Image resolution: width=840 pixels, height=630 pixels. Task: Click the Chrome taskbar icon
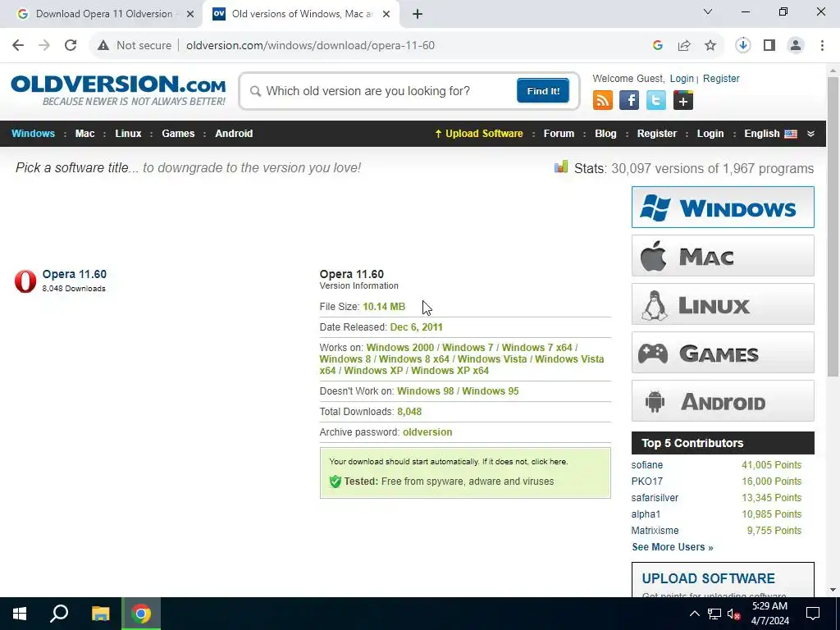(x=141, y=614)
